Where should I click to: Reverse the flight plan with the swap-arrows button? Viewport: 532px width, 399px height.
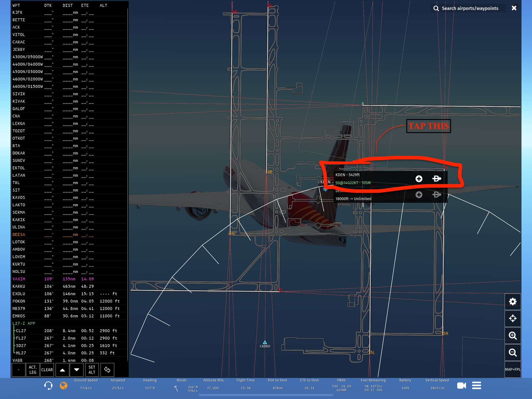pos(107,370)
